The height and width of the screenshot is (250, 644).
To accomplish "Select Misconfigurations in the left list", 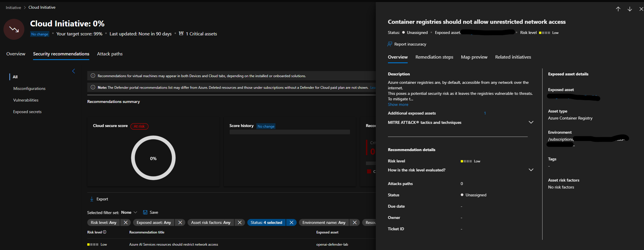I will (x=29, y=88).
